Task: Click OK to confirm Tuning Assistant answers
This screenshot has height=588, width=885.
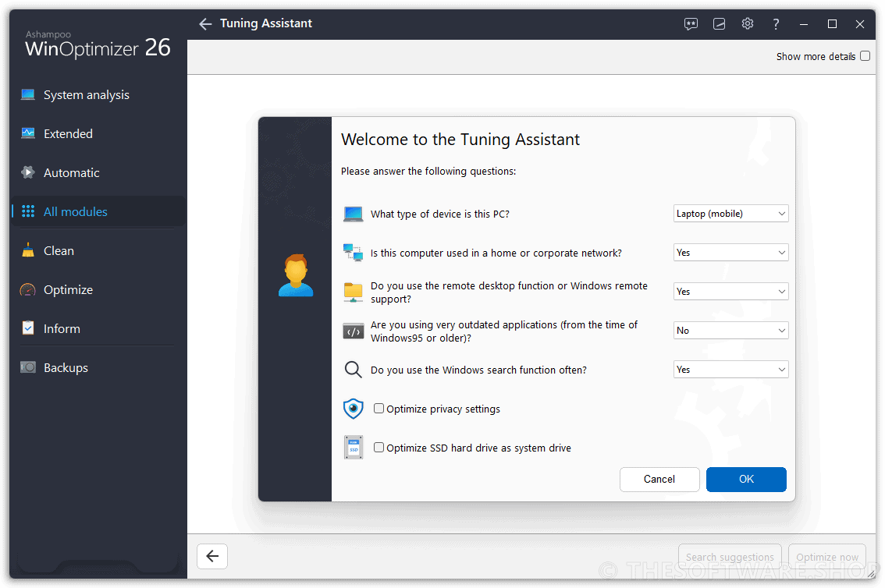Action: (746, 479)
